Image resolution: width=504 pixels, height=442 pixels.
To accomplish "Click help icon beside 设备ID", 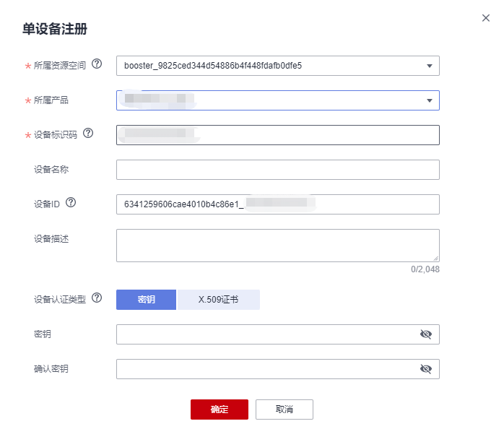I will 71,202.
